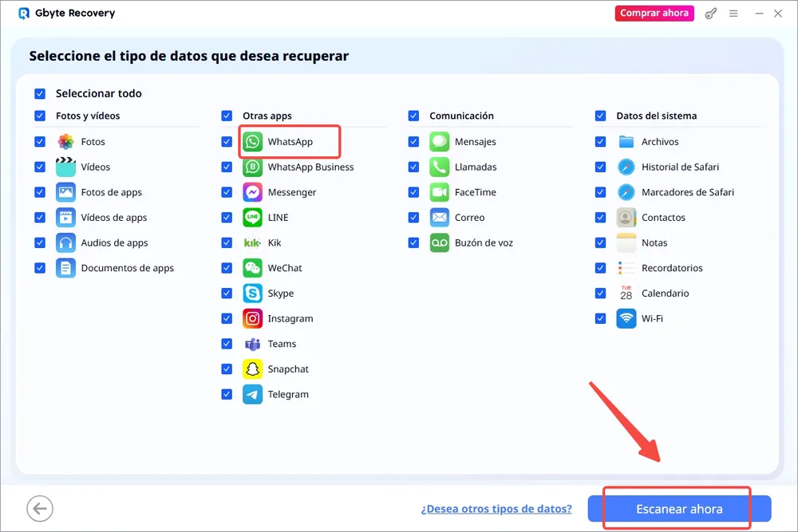Open the hamburger menu in title bar
Image resolution: width=798 pixels, height=532 pixels.
pos(733,14)
